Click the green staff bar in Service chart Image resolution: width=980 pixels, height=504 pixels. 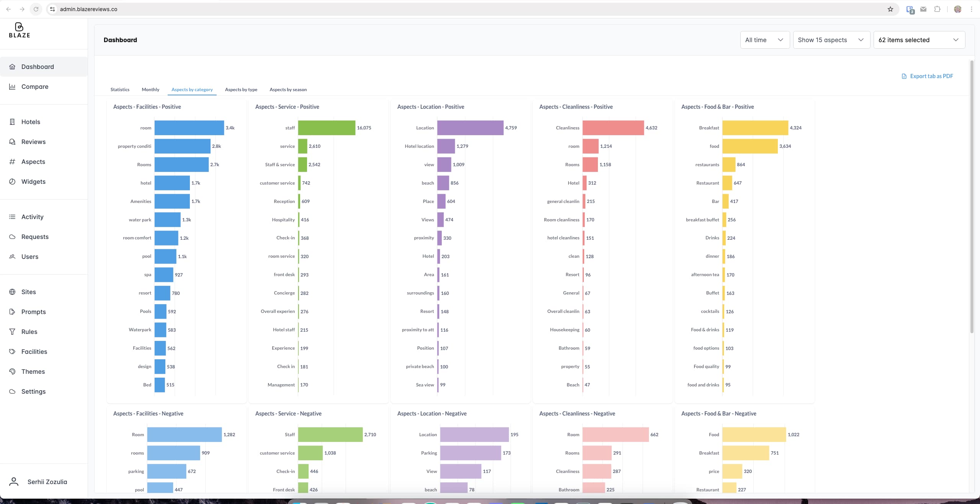coord(326,128)
